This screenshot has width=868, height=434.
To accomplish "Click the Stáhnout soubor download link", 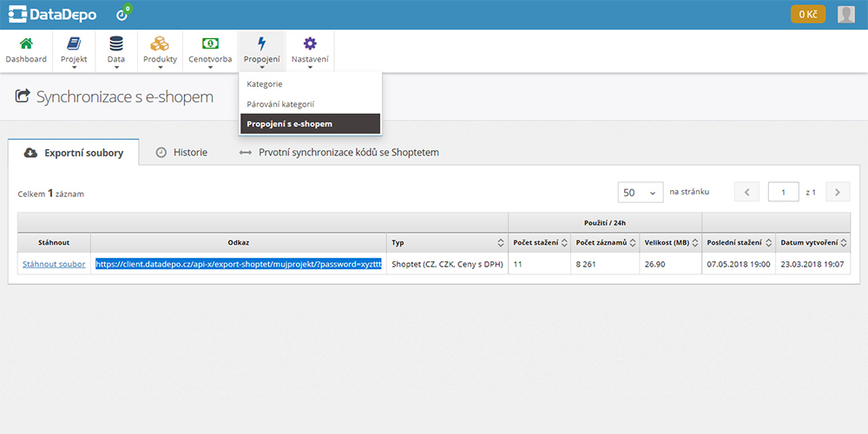I will pos(54,264).
